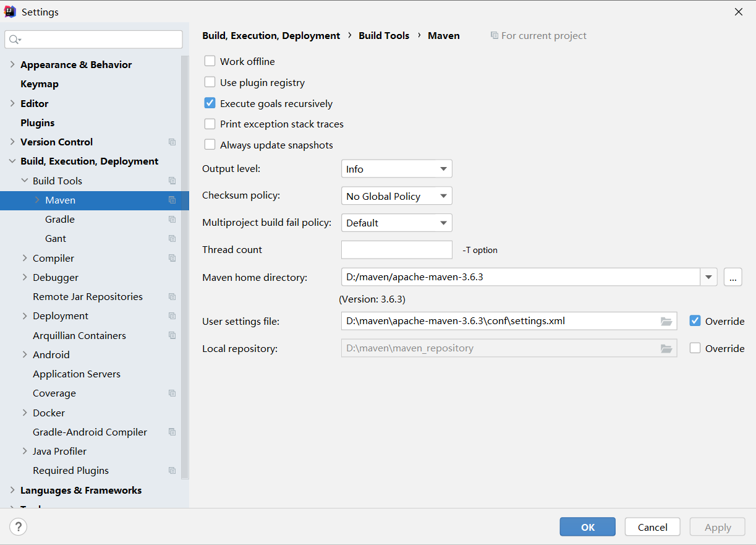Click project-level icon beside Deployment
Screen dimensions: 756x545
pos(172,316)
